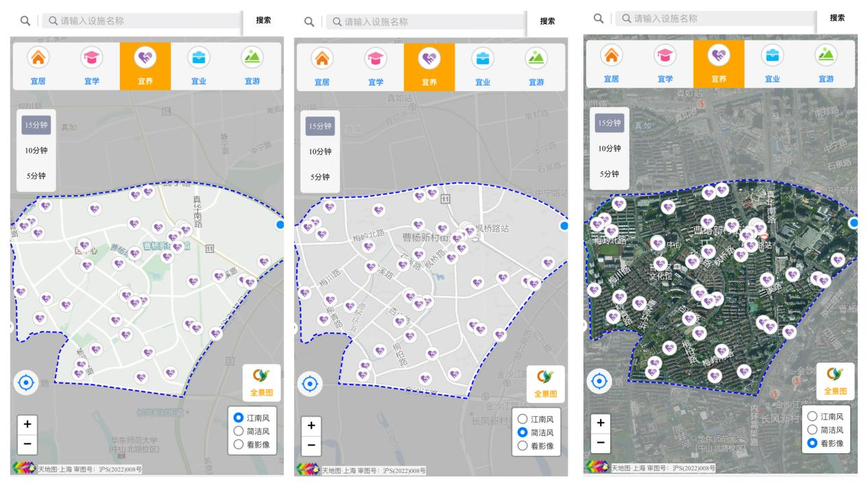Enable 看影像 radio in left panel
Screen dimensions: 868x488
[x=238, y=444]
